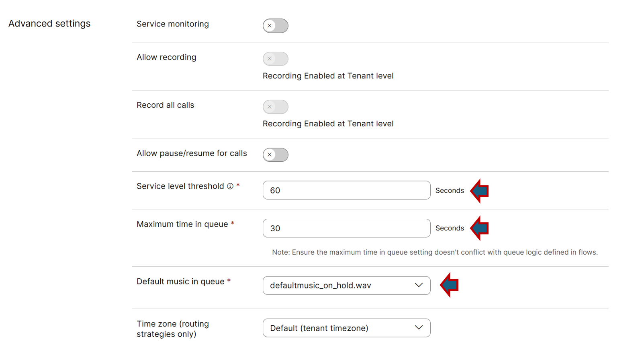Expand the Time zone dropdown
This screenshot has width=644, height=364.
coord(346,328)
